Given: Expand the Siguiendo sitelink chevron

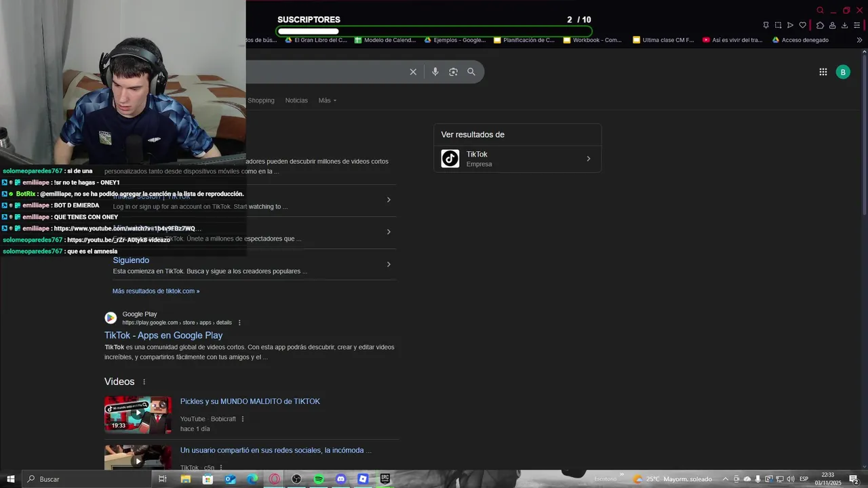Looking at the screenshot, I should 389,264.
